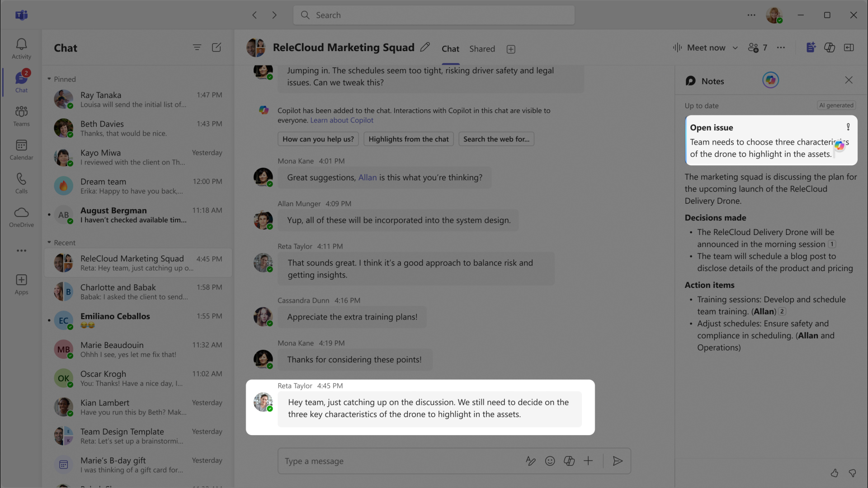Click the Meet now button

point(700,47)
